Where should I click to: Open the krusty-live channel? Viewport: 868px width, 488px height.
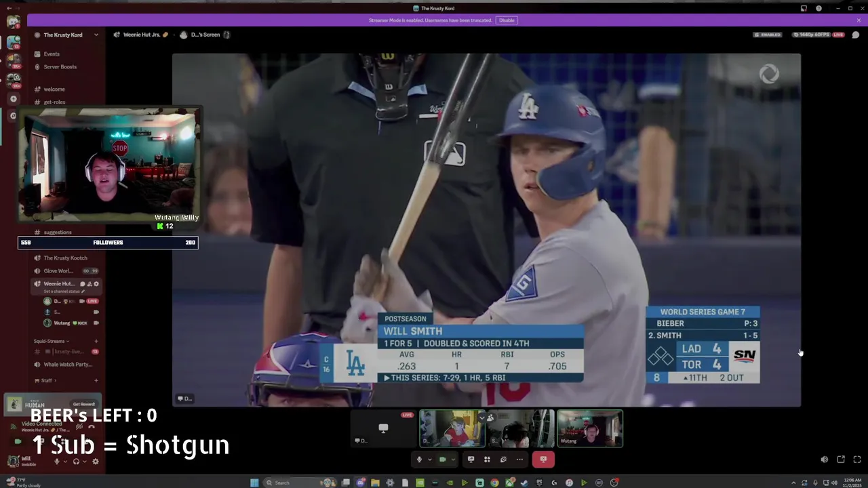pyautogui.click(x=66, y=352)
